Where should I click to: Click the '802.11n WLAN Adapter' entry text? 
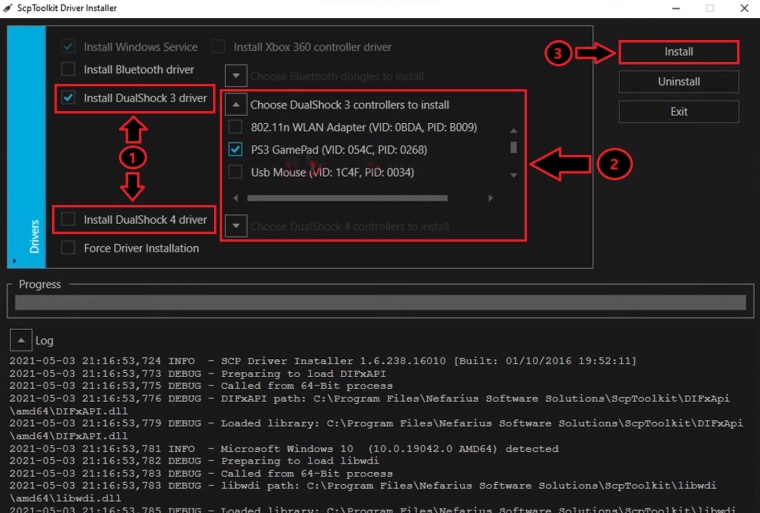click(364, 127)
